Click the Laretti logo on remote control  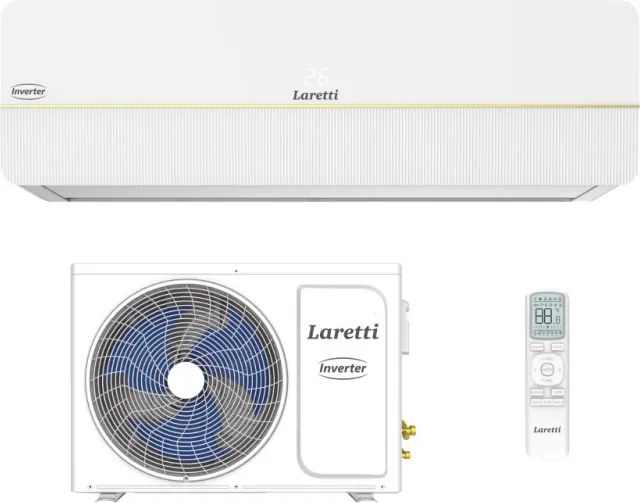(547, 430)
